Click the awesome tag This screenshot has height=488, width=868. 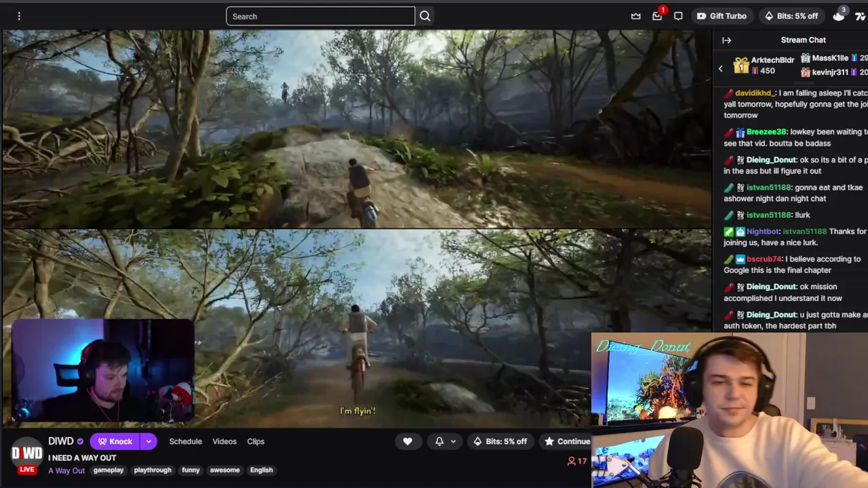click(x=225, y=470)
